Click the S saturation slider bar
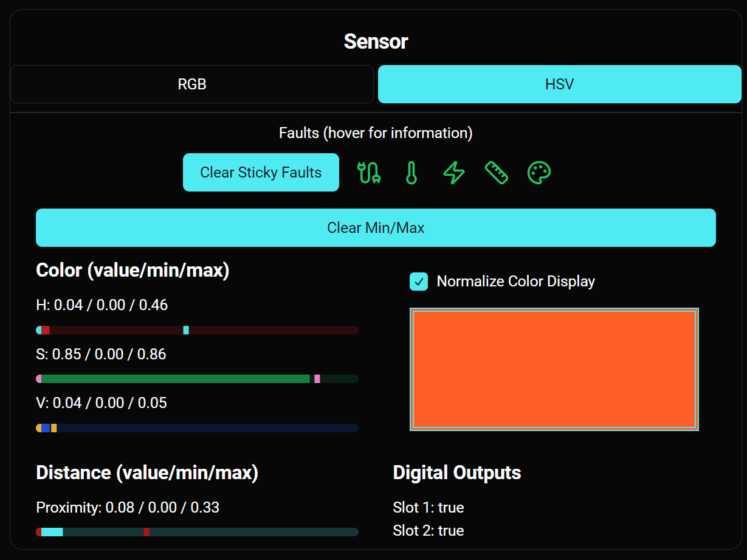Image resolution: width=747 pixels, height=560 pixels. coord(197,378)
